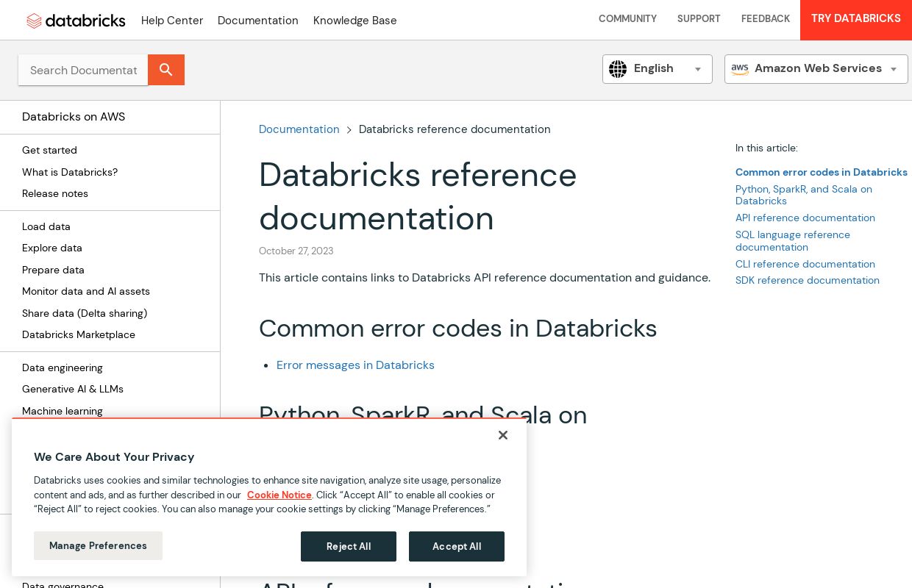912x588 pixels.
Task: Select Monitor data and AI assets
Action: [86, 291]
